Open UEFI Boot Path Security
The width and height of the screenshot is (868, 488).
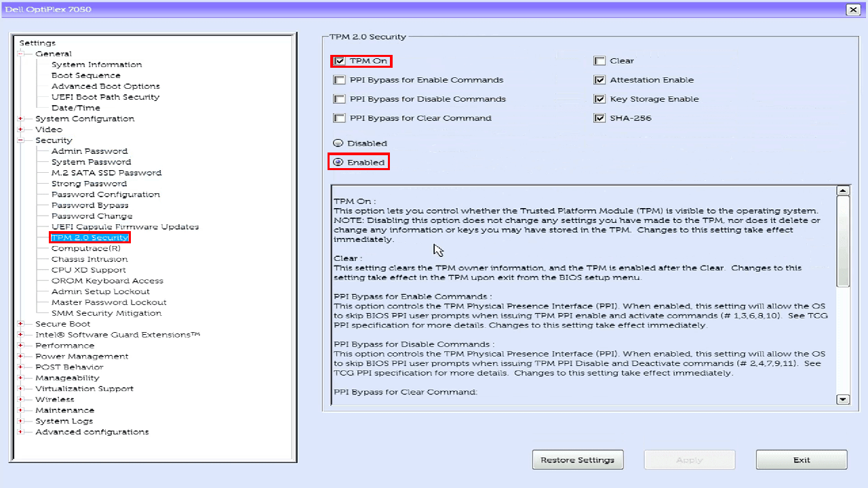106,97
